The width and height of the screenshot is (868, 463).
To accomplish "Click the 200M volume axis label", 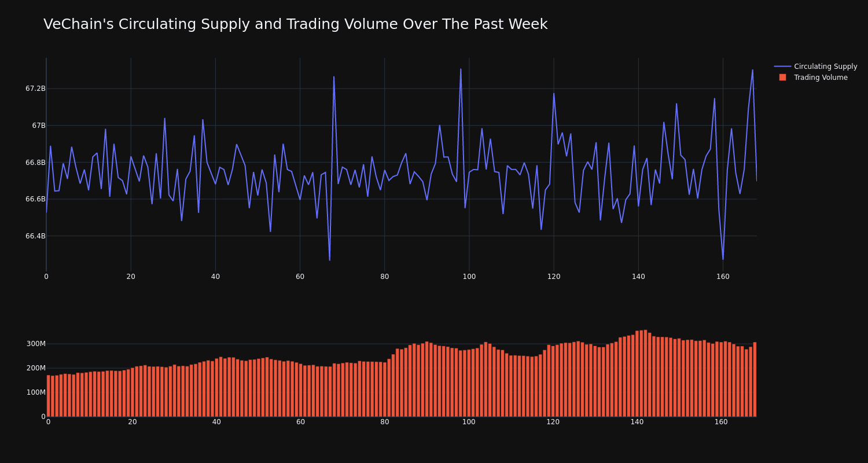I will 35,368.
